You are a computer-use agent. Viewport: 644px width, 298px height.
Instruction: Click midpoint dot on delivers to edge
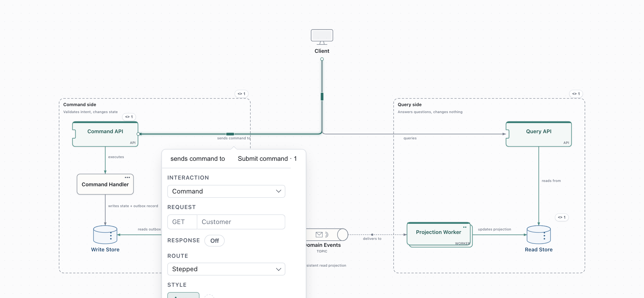point(372,235)
